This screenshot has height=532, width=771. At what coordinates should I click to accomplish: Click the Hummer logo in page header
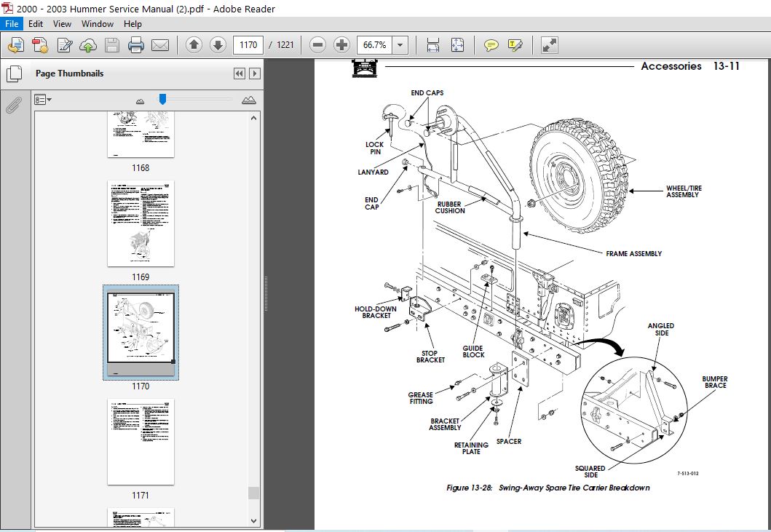364,68
